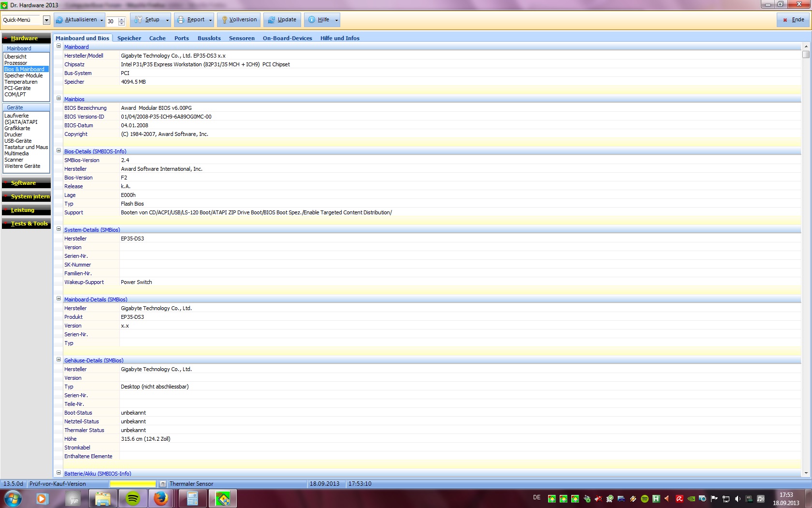
Task: Collapse the Batterie/Akku (SMBIOS-Info) section
Action: (x=58, y=473)
